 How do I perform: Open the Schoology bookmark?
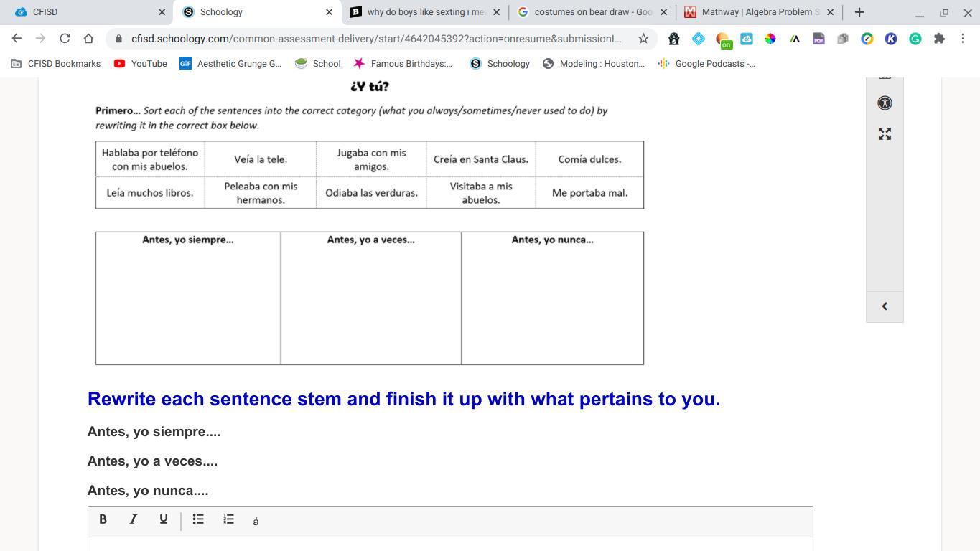(500, 64)
